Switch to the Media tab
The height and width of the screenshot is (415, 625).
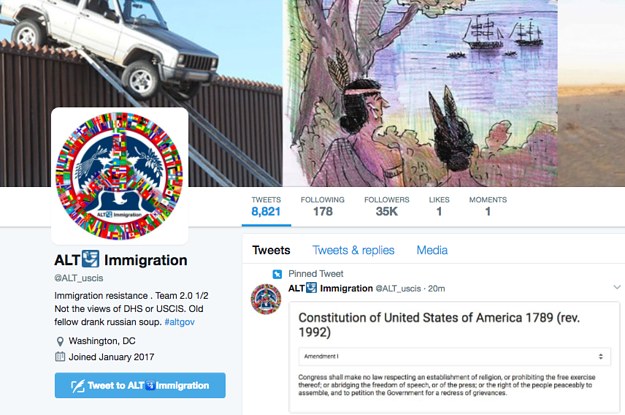(432, 250)
